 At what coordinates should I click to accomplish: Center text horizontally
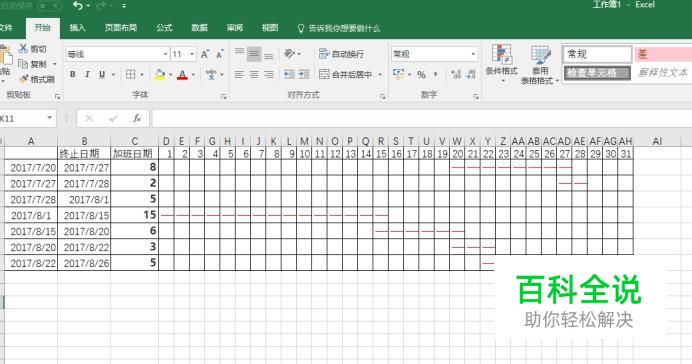coord(254,74)
